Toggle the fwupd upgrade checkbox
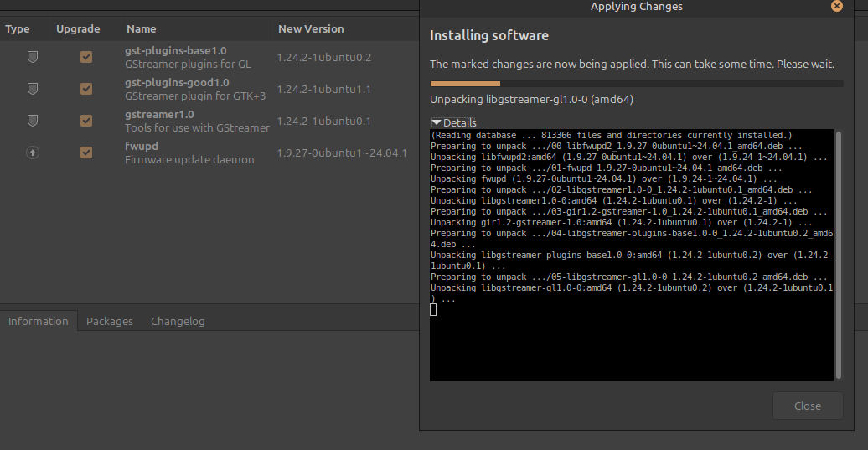Image resolution: width=868 pixels, height=450 pixels. coord(85,153)
